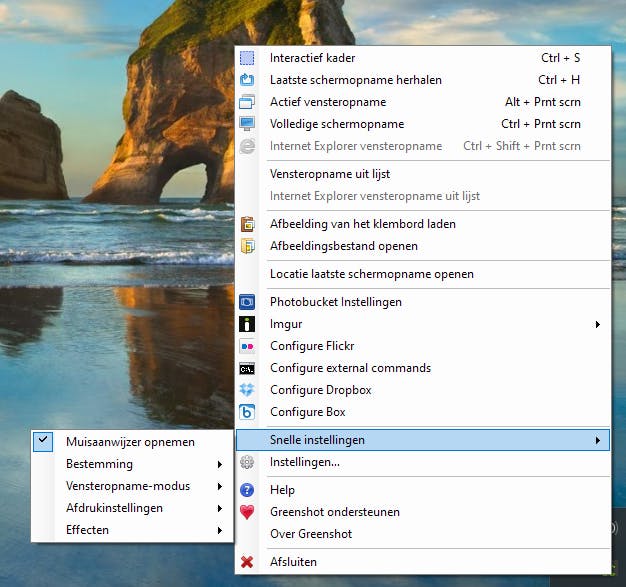Click the command-prompt icon for external commands
The width and height of the screenshot is (626, 587).
(x=247, y=369)
